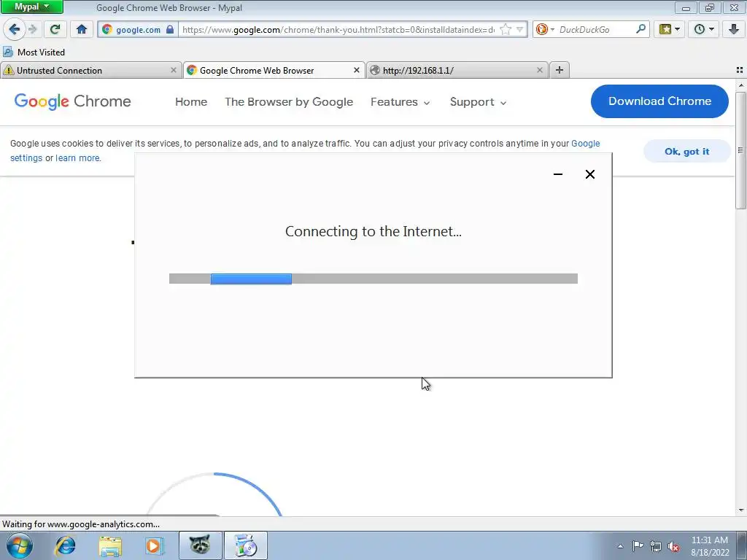This screenshot has width=747, height=560.
Task: Click the Google Chrome logo
Action: pyautogui.click(x=72, y=101)
